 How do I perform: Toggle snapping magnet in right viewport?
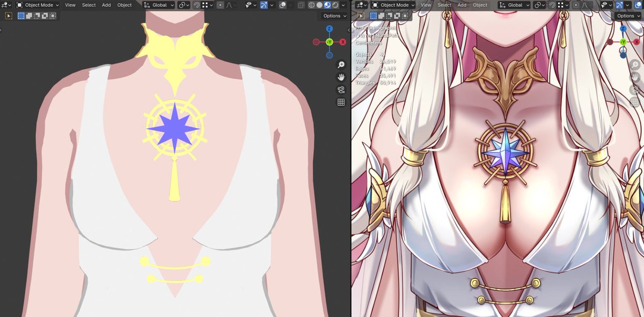click(x=552, y=5)
